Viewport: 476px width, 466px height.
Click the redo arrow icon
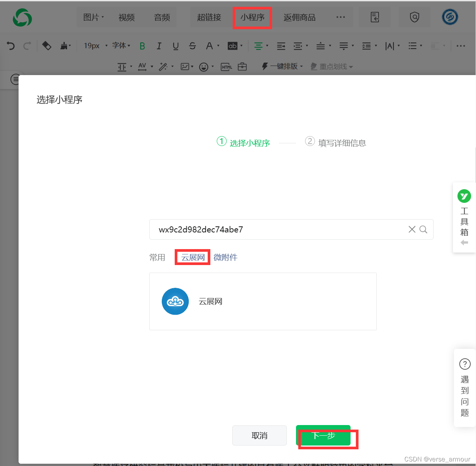coord(27,46)
